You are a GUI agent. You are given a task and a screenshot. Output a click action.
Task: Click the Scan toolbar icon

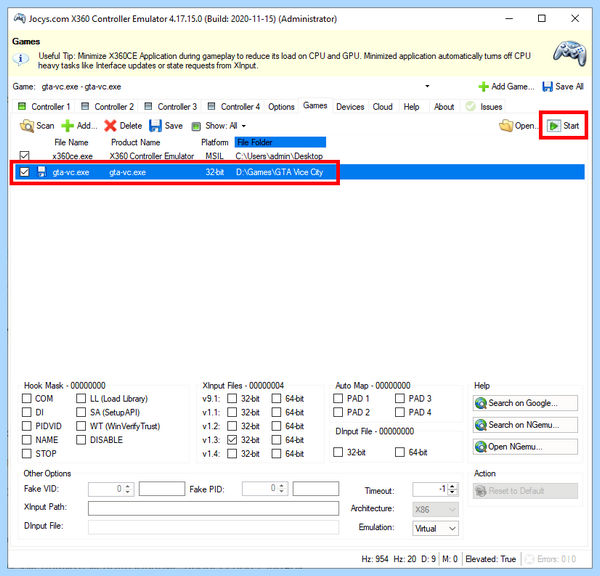click(27, 126)
